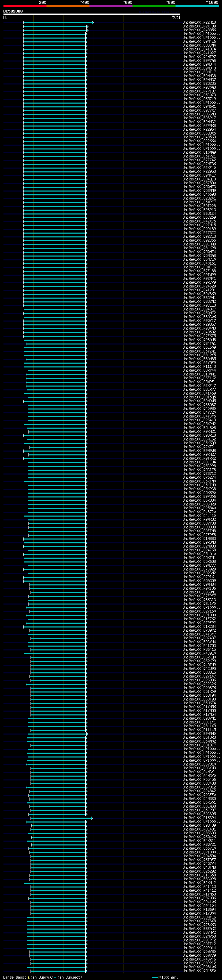
Task: Click the alignment bar for UniRef100_A2XF39
Action: coord(55,27)
